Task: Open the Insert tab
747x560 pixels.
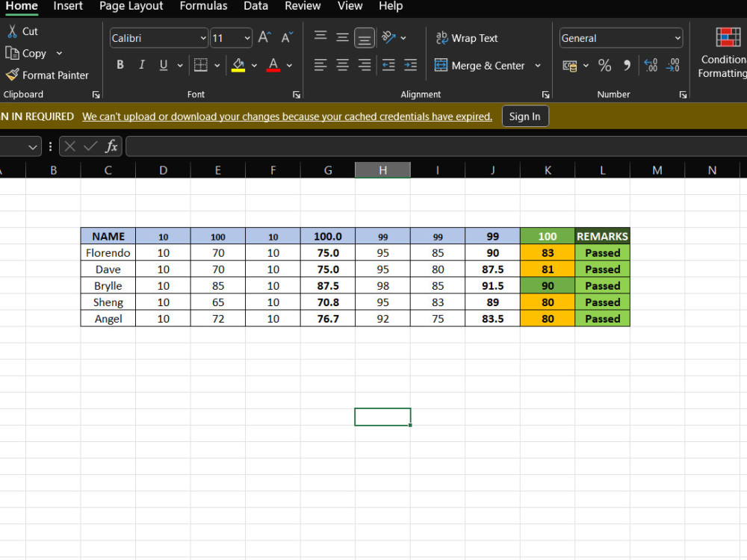Action: pyautogui.click(x=68, y=6)
